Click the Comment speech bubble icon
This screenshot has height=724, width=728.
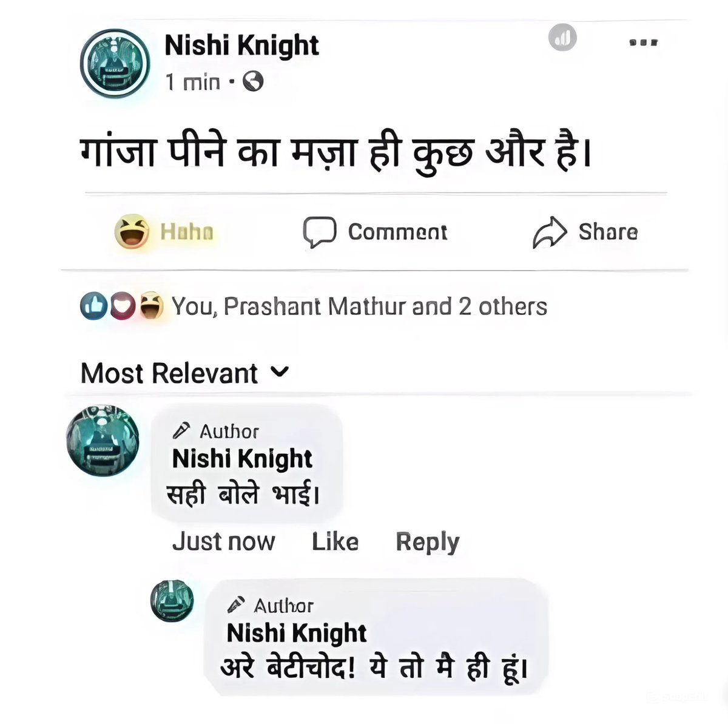click(319, 232)
